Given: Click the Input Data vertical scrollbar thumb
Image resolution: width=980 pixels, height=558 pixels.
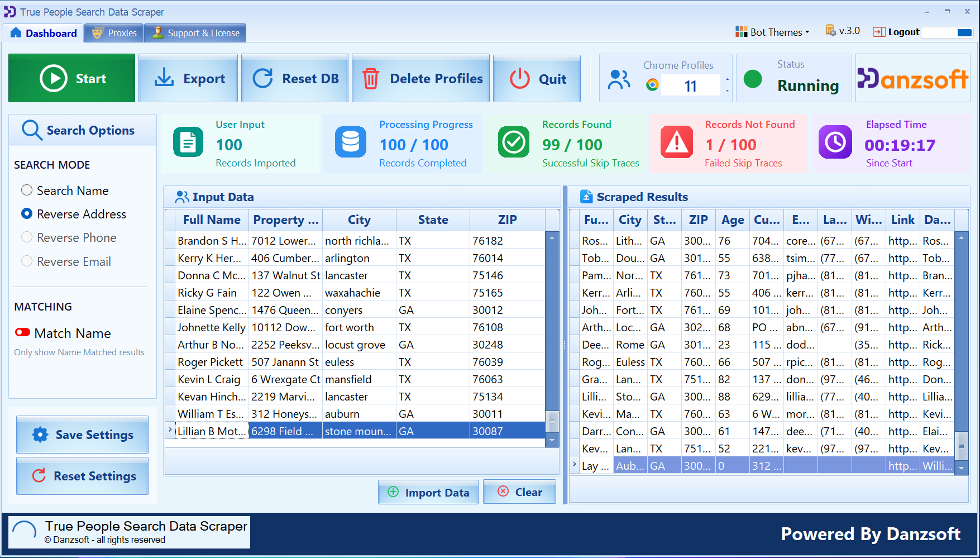Looking at the screenshot, I should (x=552, y=421).
